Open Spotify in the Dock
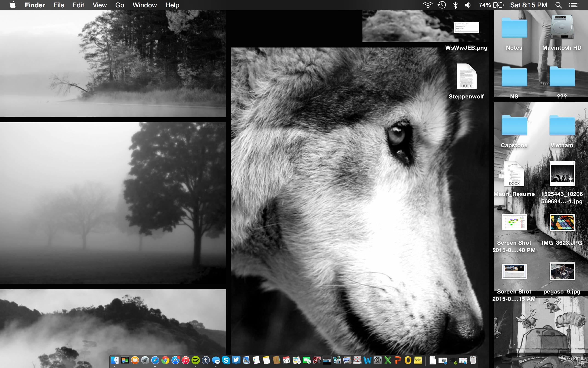Image resolution: width=588 pixels, height=368 pixels. [x=196, y=360]
